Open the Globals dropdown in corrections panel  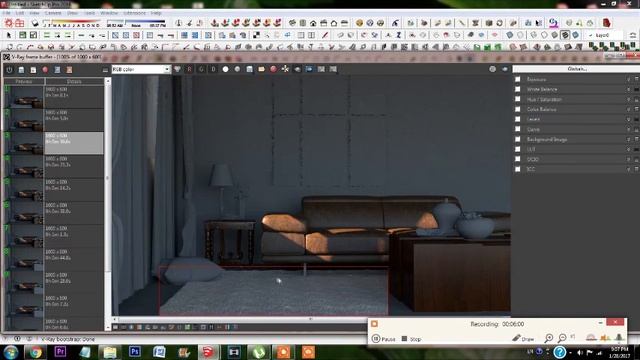pyautogui.click(x=576, y=69)
